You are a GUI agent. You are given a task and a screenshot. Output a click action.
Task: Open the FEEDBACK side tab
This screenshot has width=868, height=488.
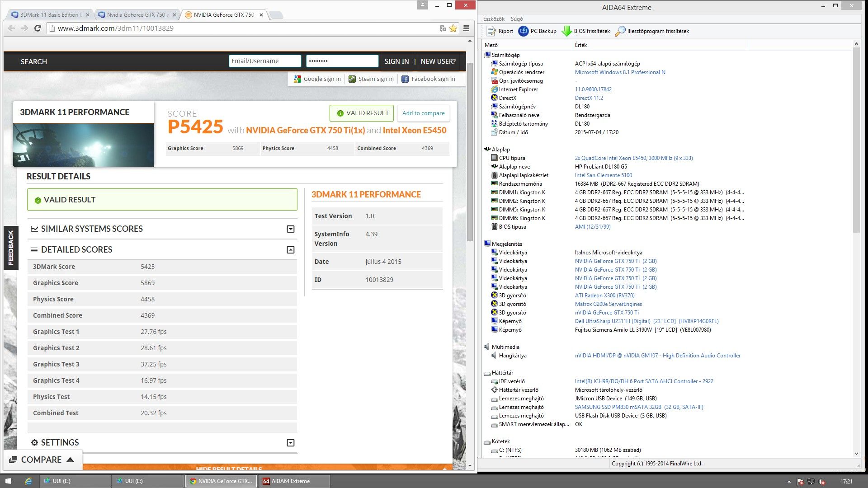[x=11, y=248]
